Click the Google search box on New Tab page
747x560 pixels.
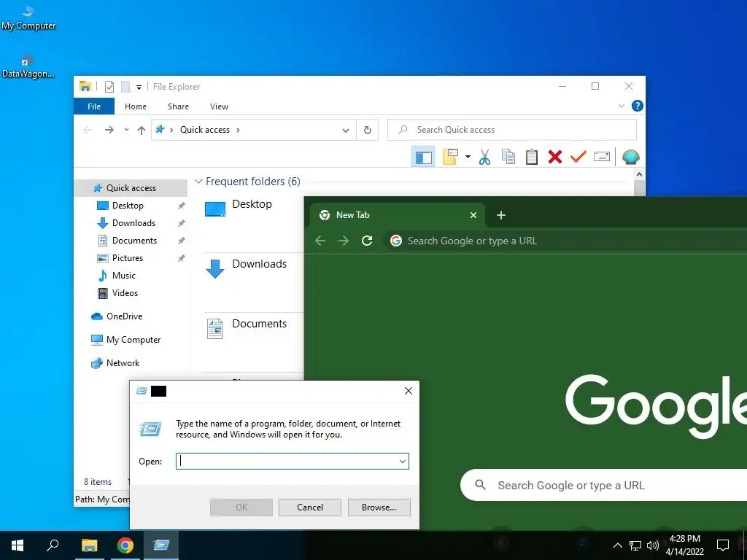pyautogui.click(x=603, y=485)
